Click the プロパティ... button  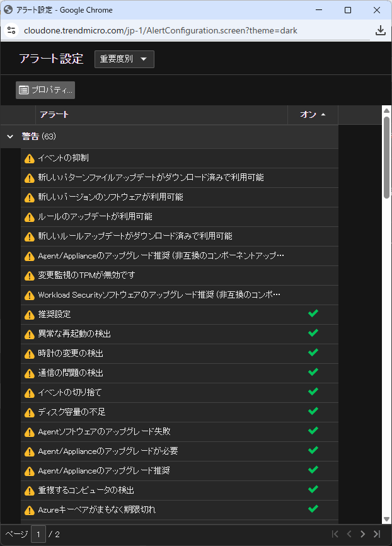pos(45,90)
